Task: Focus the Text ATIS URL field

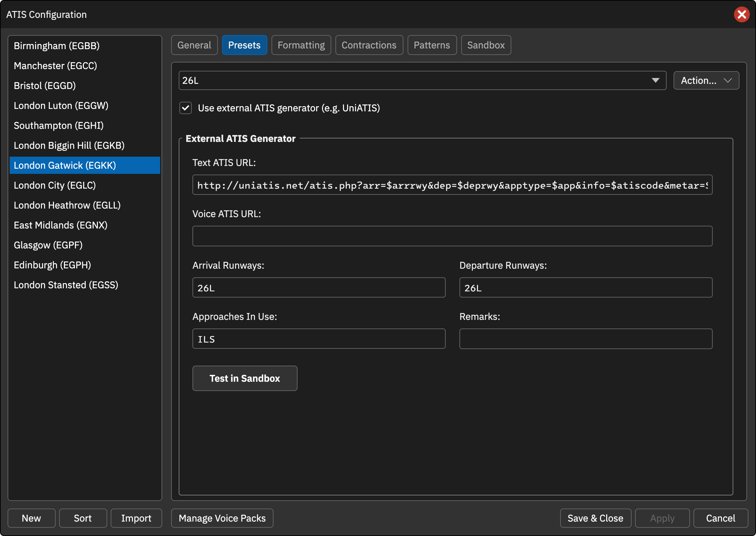Action: coord(452,185)
